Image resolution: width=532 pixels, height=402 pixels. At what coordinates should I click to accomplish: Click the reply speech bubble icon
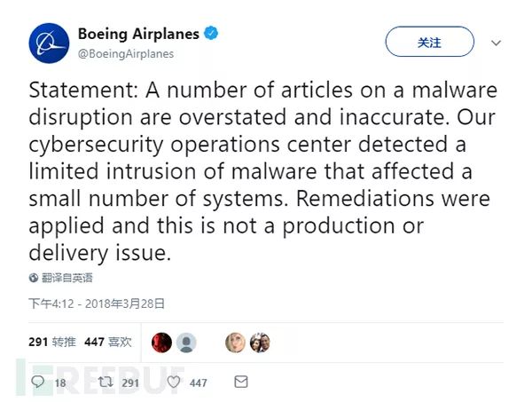coord(38,382)
